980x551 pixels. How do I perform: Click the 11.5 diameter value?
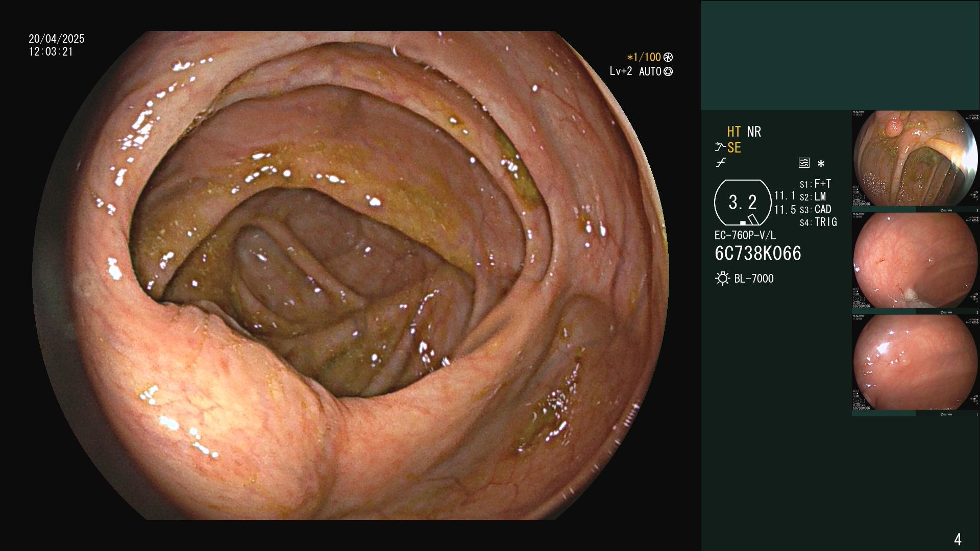point(785,210)
